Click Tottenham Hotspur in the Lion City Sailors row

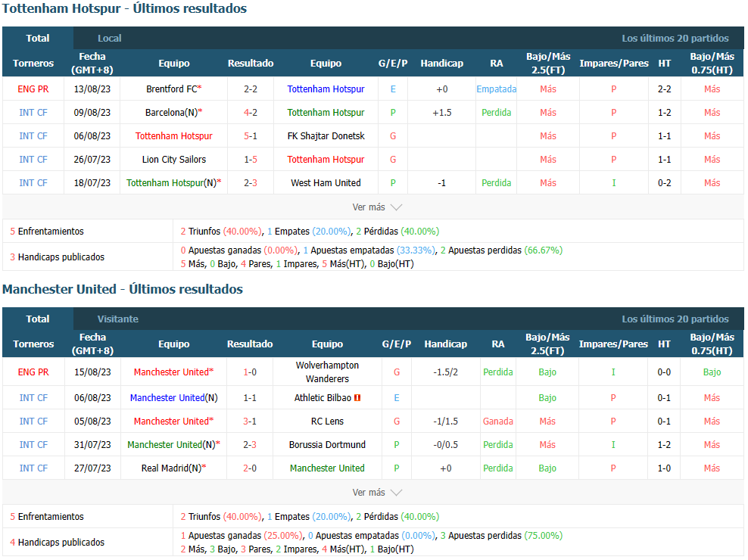pos(326,160)
